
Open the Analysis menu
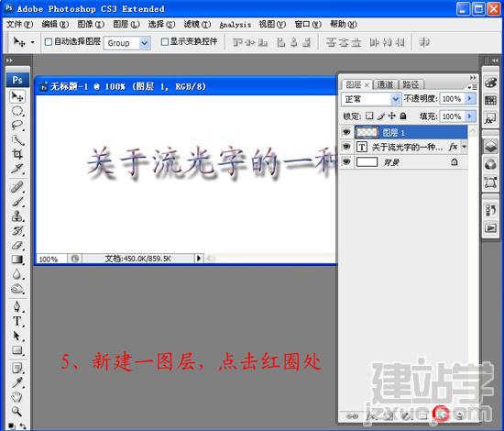(x=235, y=25)
